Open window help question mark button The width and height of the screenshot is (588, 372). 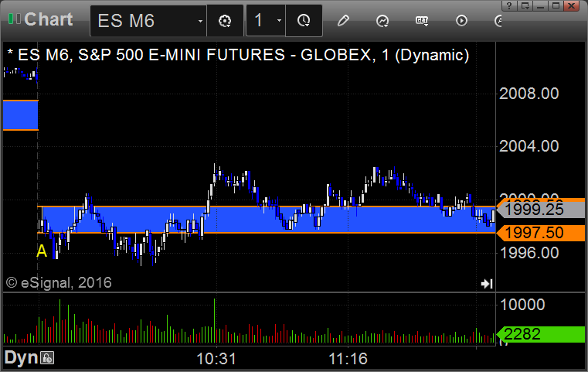509,6
